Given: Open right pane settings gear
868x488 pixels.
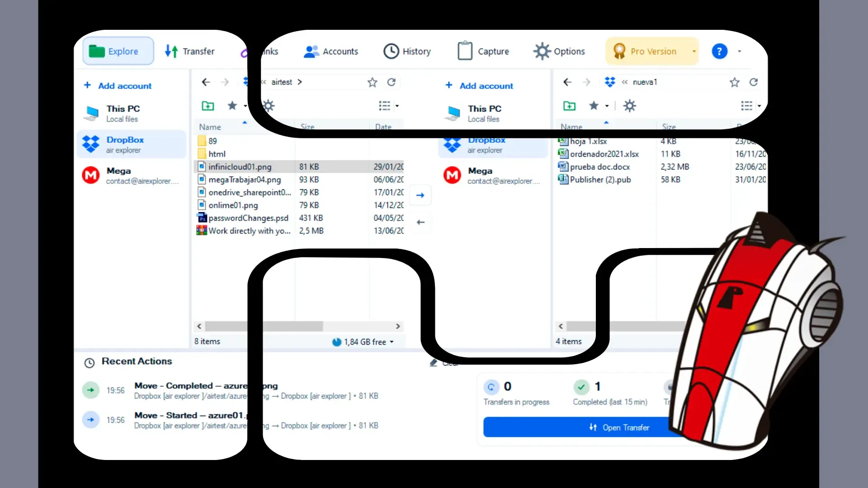Looking at the screenshot, I should (630, 106).
